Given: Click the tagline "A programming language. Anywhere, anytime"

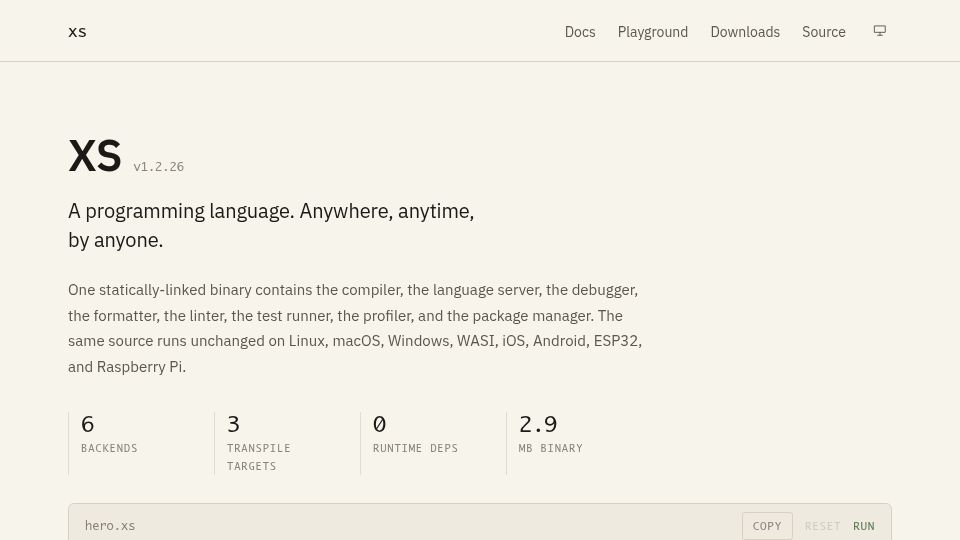Looking at the screenshot, I should [x=271, y=225].
